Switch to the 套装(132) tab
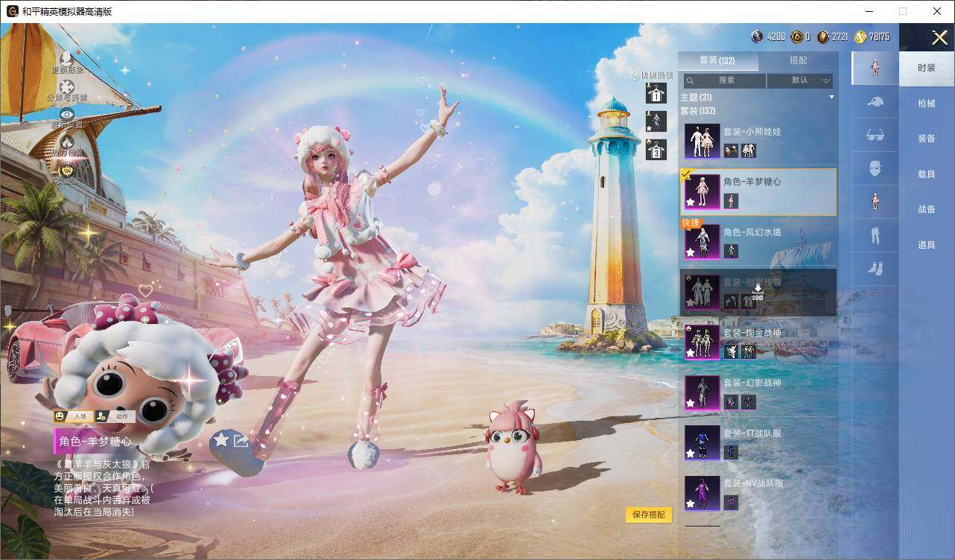The height and width of the screenshot is (560, 955). point(717,60)
